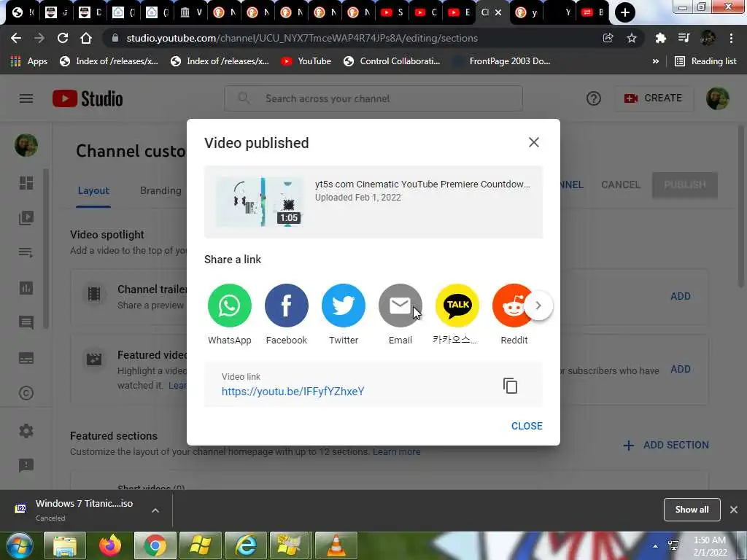The width and height of the screenshot is (747, 560).
Task: Open the hamburger menu in Studio
Action: (x=26, y=98)
